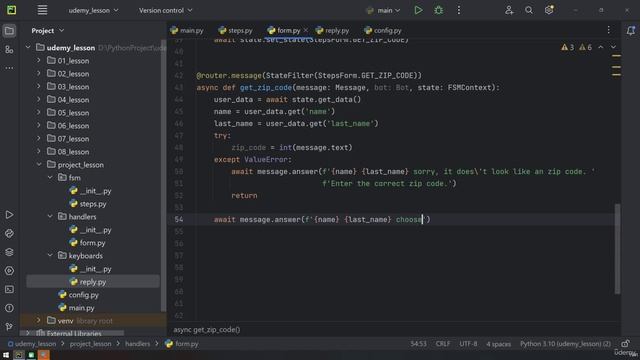The image size is (640, 360).
Task: Start debugging main
Action: point(438,10)
